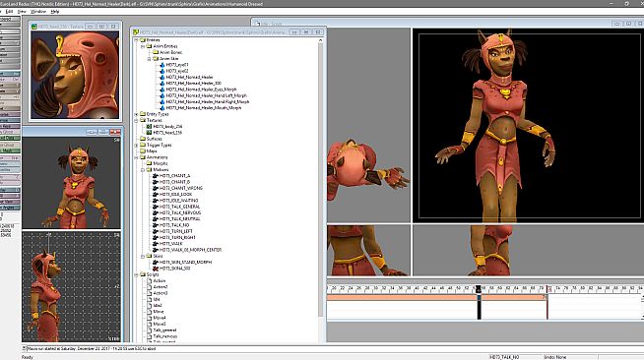Select HD73_WALK_00_MORPH_CENTER motion icon

point(156,250)
